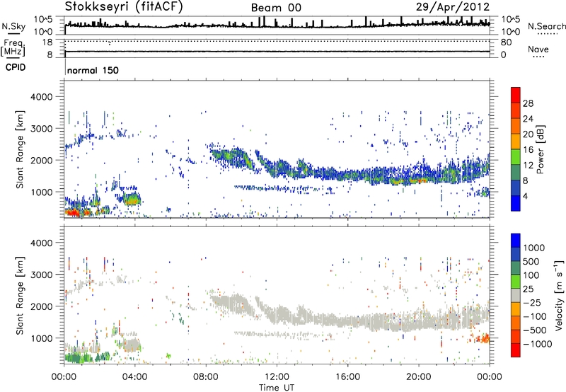Image resolution: width=566 pixels, height=392 pixels.
Task: Click the 'Power [dB]' colorbar label
Action: pyautogui.click(x=540, y=149)
